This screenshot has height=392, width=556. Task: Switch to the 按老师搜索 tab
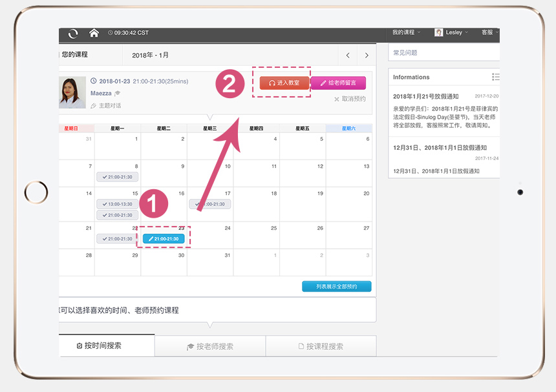210,346
